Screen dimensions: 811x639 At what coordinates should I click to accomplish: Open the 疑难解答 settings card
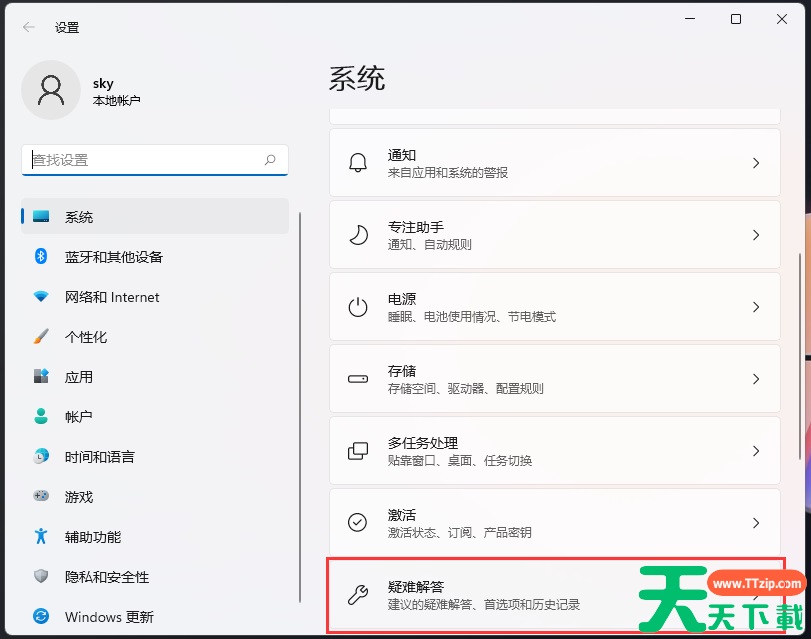pyautogui.click(x=554, y=595)
